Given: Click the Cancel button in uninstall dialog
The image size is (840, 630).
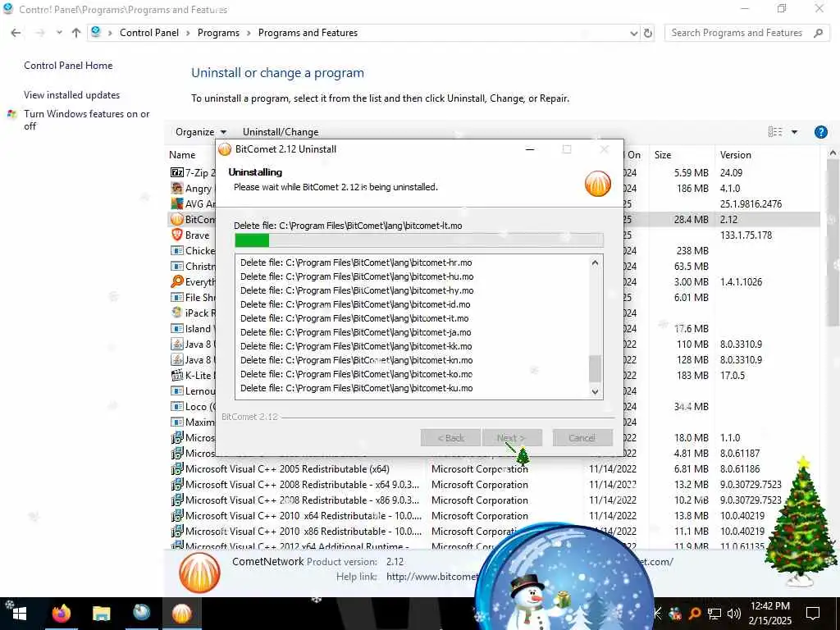Looking at the screenshot, I should coord(582,438).
